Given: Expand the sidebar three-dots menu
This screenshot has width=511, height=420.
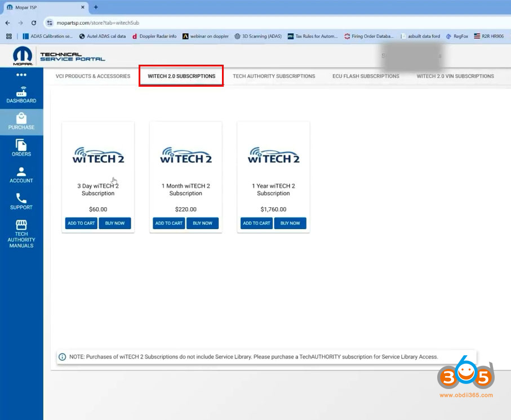Looking at the screenshot, I should point(21,75).
